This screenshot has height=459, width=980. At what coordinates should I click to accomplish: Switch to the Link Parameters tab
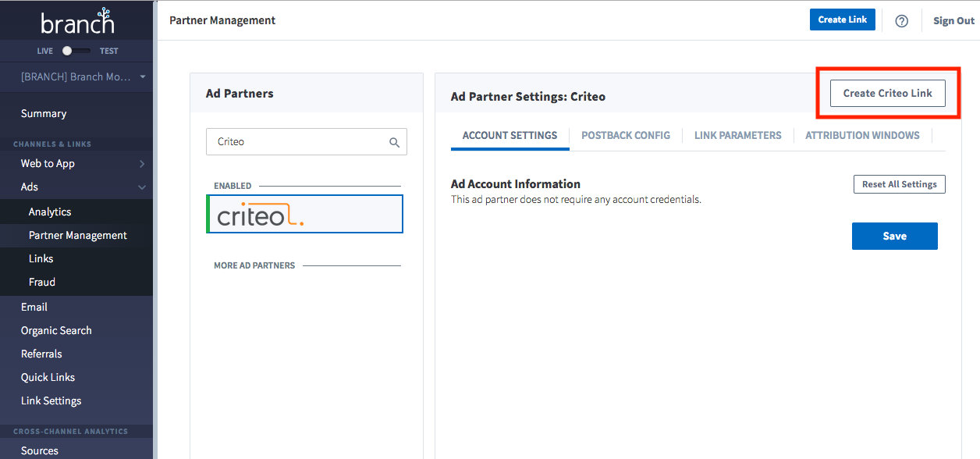click(738, 135)
